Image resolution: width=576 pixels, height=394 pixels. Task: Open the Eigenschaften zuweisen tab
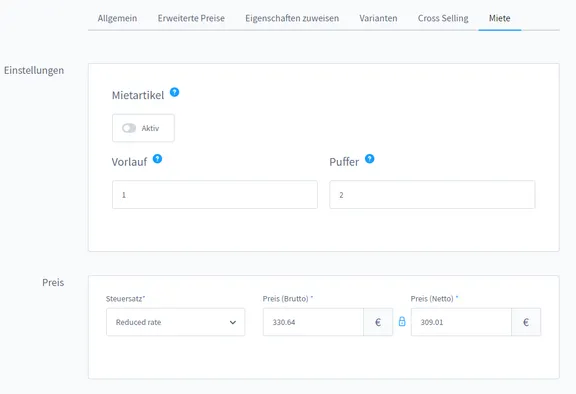click(x=292, y=18)
